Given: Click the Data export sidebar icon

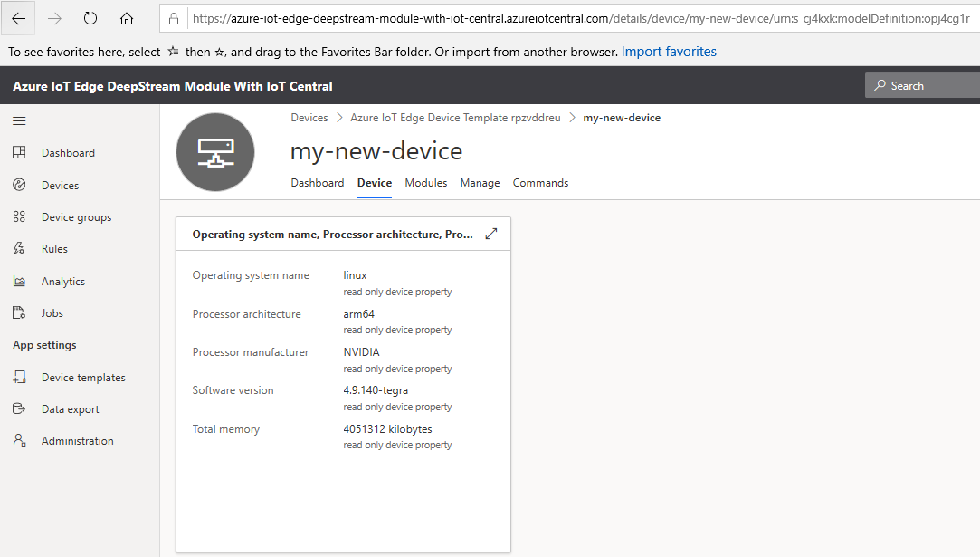Looking at the screenshot, I should pyautogui.click(x=19, y=408).
